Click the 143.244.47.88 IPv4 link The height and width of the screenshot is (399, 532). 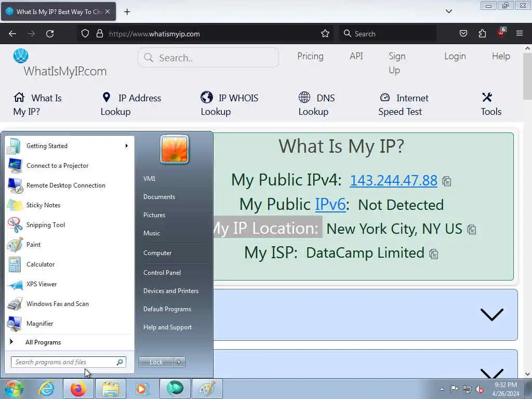click(393, 180)
